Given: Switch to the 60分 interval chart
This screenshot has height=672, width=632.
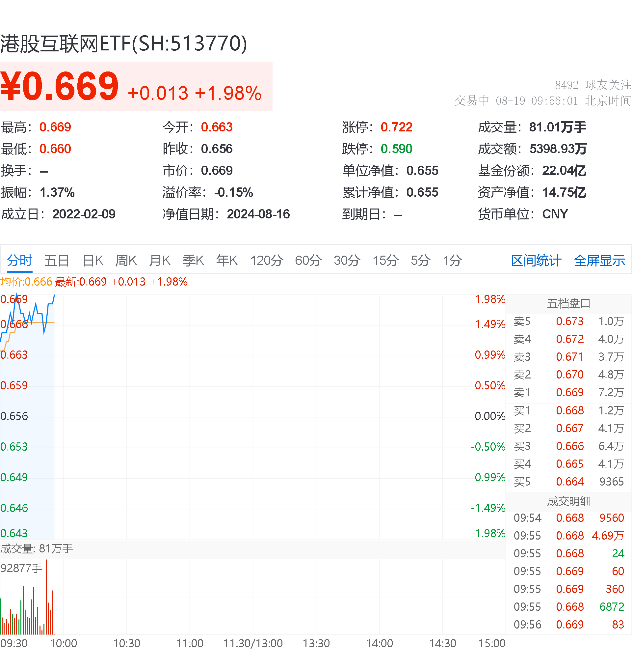Looking at the screenshot, I should [308, 260].
